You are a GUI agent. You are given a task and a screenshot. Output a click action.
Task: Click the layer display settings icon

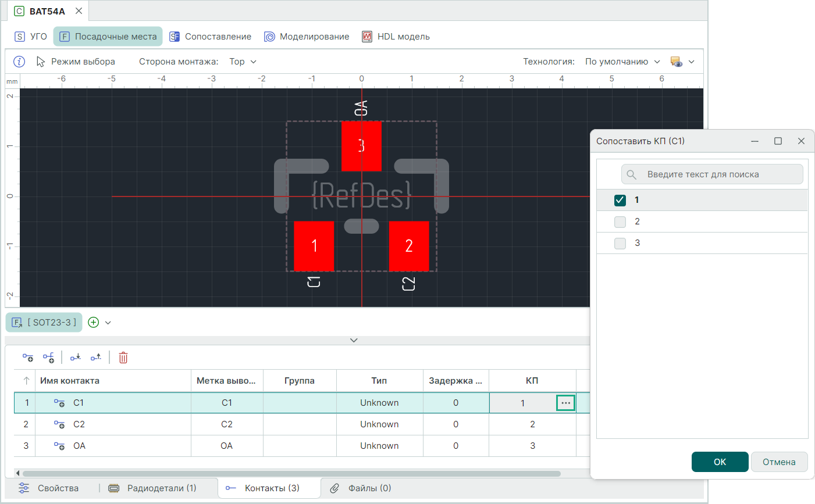click(676, 62)
